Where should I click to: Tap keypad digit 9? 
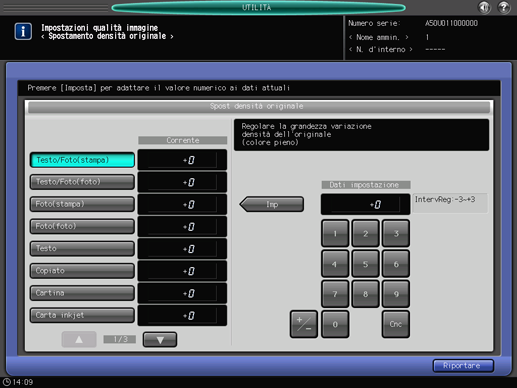pos(396,294)
